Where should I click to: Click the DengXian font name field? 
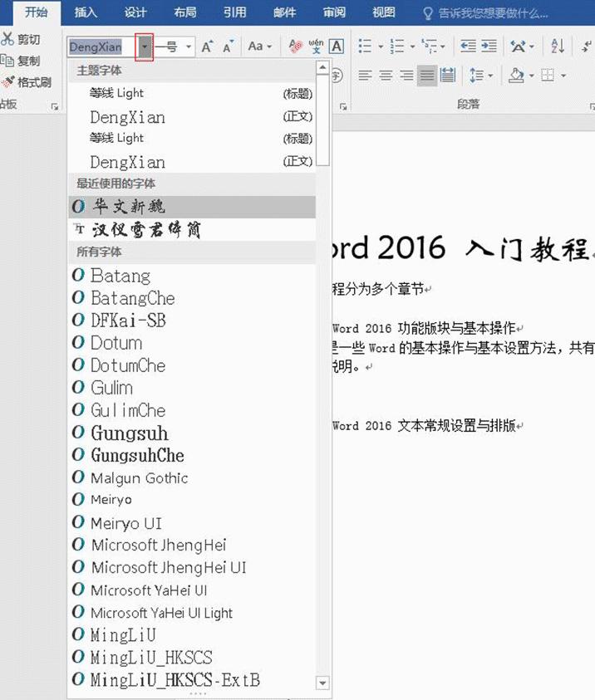(x=101, y=47)
